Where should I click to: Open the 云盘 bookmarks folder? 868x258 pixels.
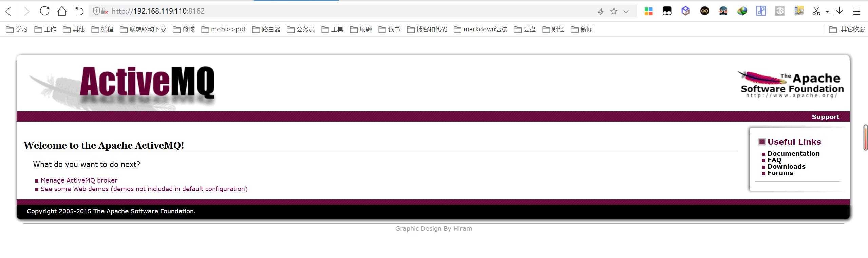coord(525,29)
